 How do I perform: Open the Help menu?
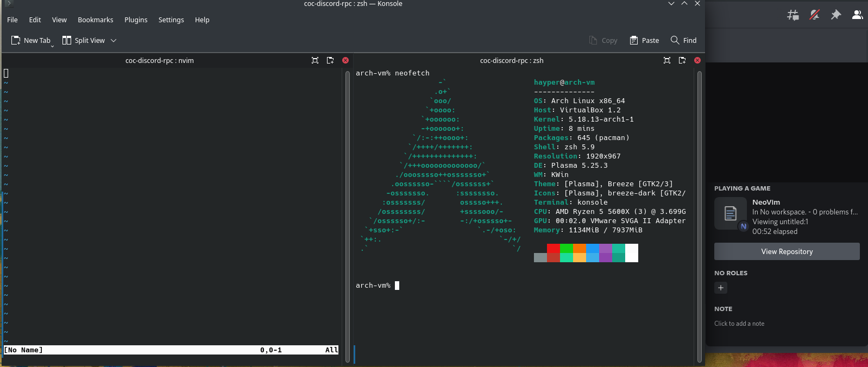tap(202, 20)
